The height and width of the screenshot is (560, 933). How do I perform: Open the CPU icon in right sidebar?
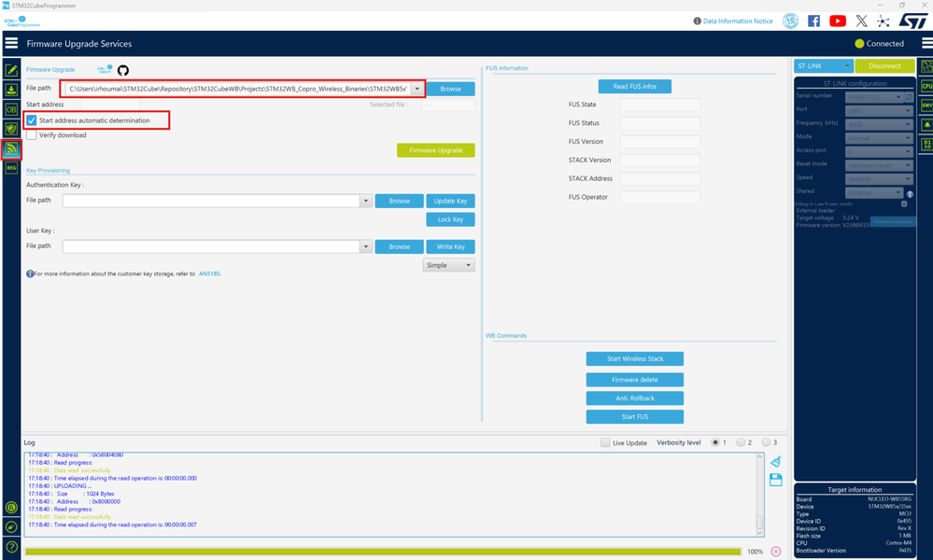tap(926, 86)
